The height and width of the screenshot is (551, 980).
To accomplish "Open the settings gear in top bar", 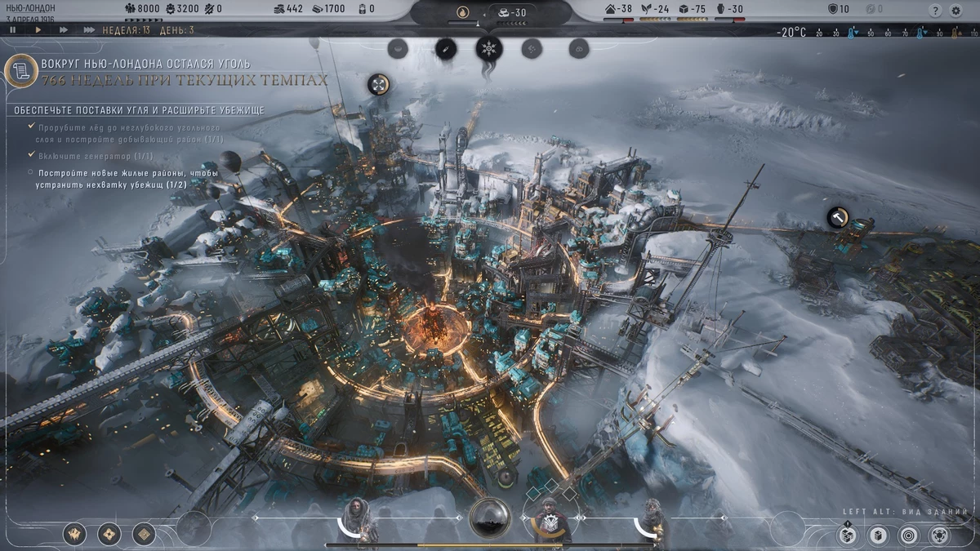I will [957, 10].
